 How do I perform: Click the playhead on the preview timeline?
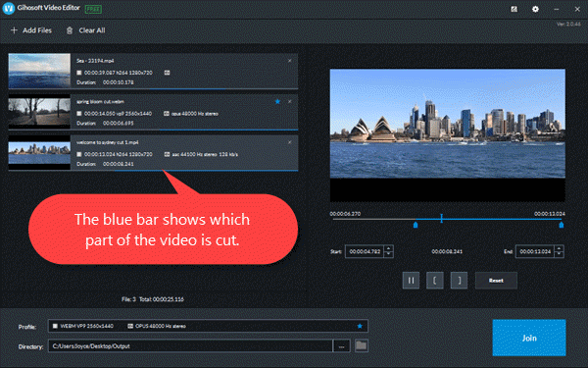click(x=441, y=218)
